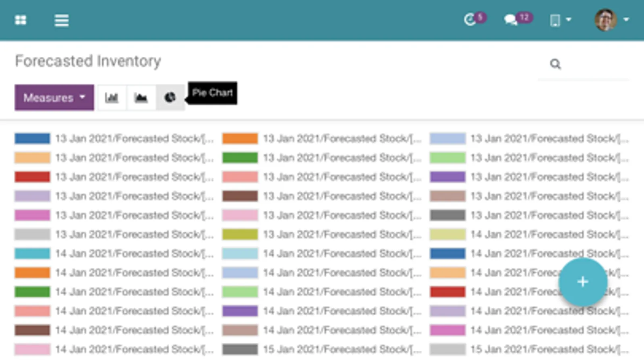Open the mobile device dropdown
The height and width of the screenshot is (362, 644).
point(560,20)
